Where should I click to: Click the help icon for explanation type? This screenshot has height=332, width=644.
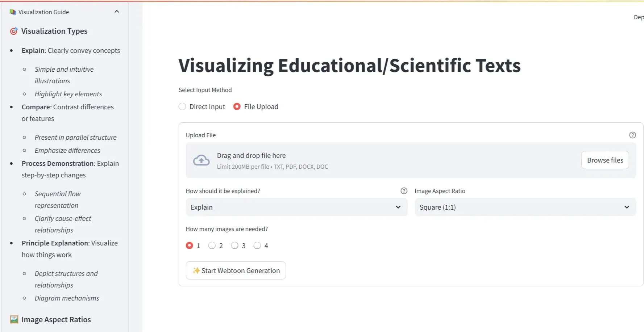click(x=404, y=191)
